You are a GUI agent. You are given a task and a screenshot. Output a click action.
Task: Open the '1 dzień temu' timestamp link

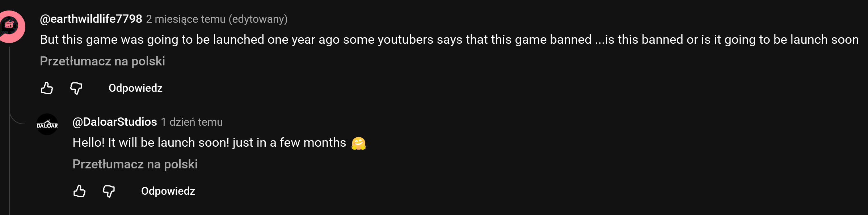[x=192, y=122]
